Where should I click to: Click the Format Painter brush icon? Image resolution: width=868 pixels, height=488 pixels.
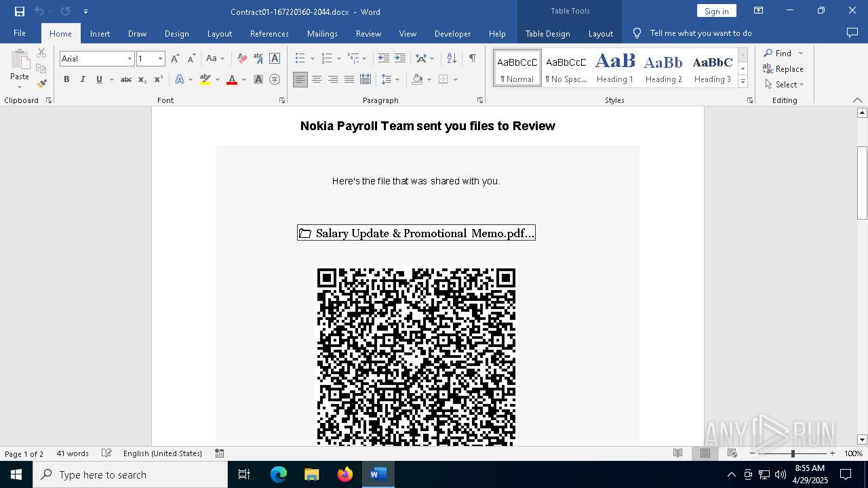pyautogui.click(x=41, y=84)
